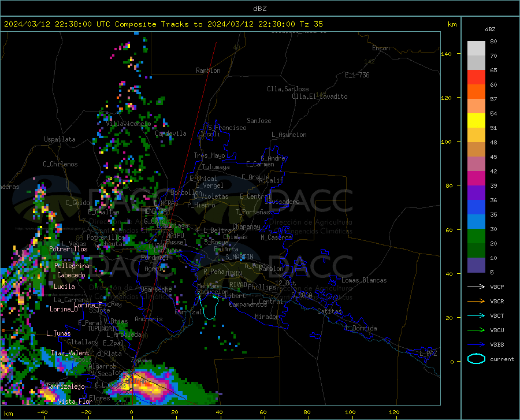
Task: Click the Divisadero label
Action: pyautogui.click(x=282, y=202)
